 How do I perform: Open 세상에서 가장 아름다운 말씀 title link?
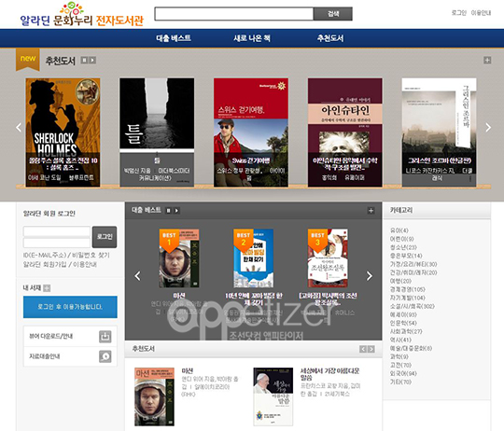point(329,374)
